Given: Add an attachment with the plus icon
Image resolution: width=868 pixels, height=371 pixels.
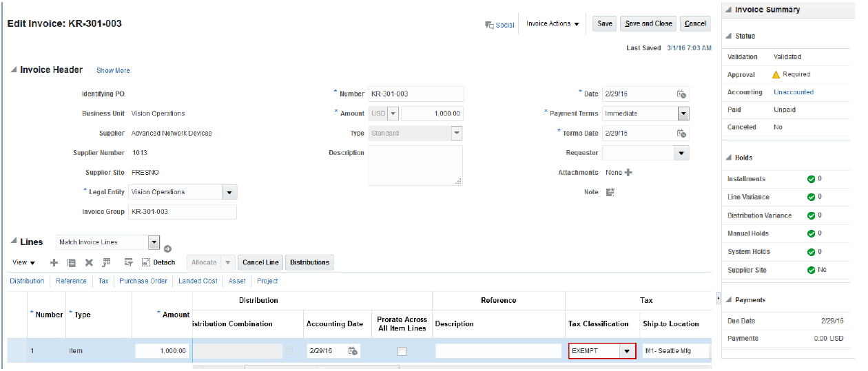Looking at the screenshot, I should (628, 173).
